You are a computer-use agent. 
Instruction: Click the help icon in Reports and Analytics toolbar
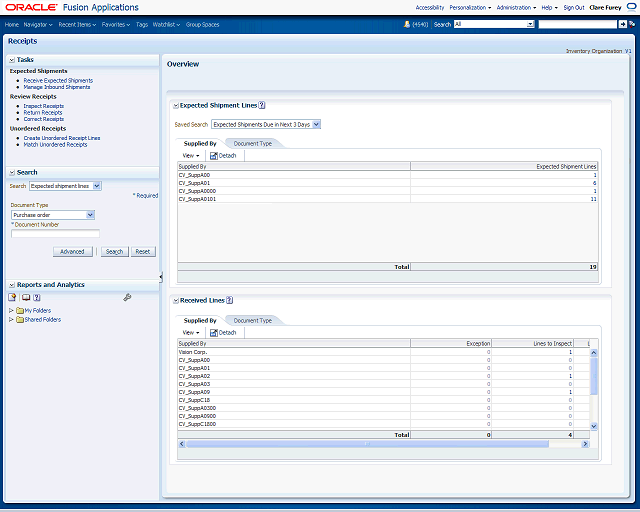(x=37, y=297)
